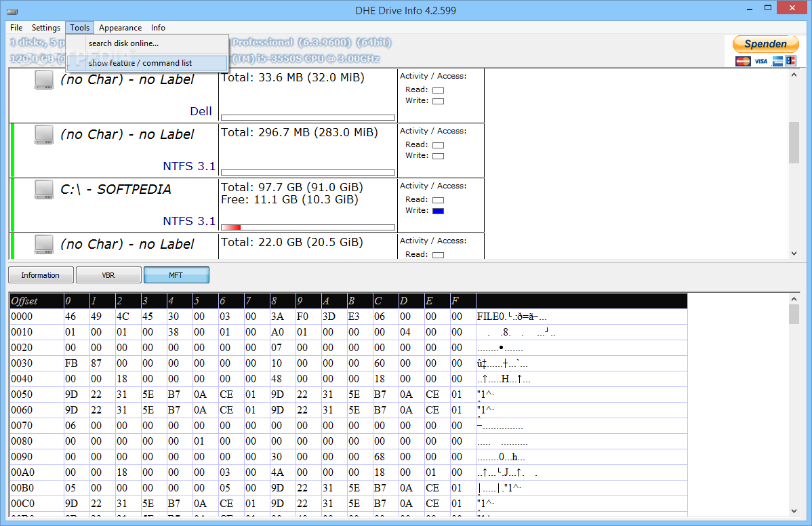Viewport: 812px width, 526px height.
Task: Open the Info menu
Action: (x=158, y=27)
